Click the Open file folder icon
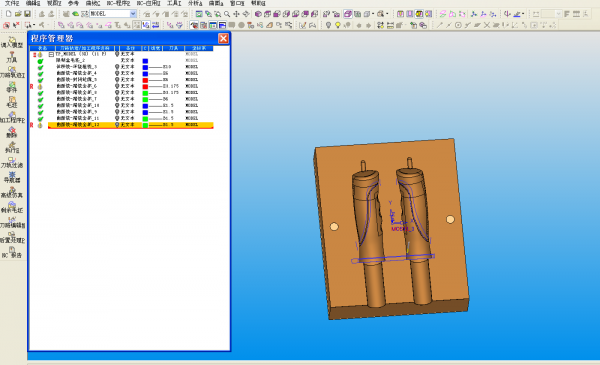This screenshot has height=365, width=600. (18, 14)
